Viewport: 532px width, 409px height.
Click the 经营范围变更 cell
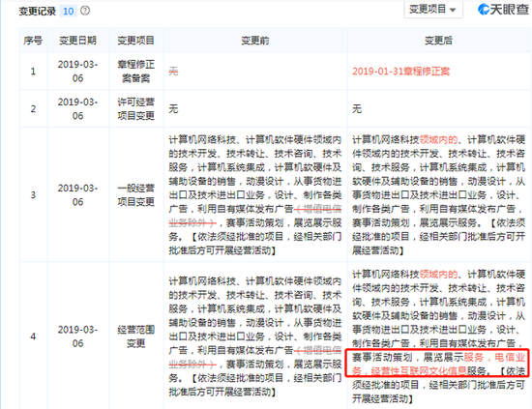point(135,336)
